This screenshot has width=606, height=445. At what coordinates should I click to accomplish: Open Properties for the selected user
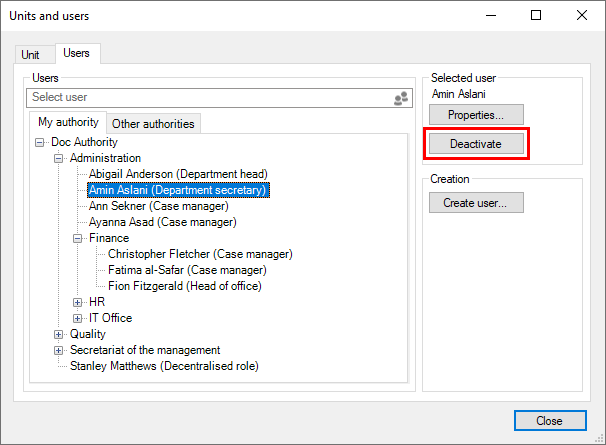(476, 115)
